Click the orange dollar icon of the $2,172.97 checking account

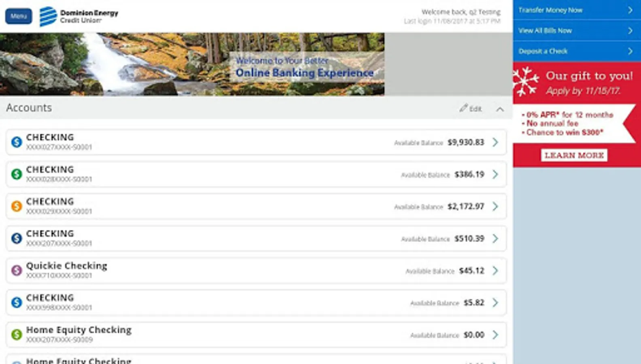pos(17,206)
